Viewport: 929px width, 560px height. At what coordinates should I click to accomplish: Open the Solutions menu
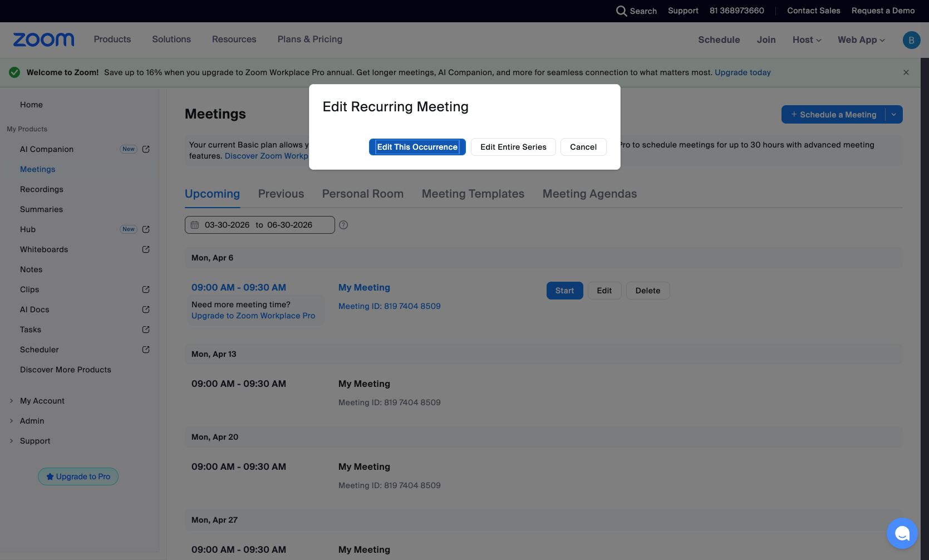pyautogui.click(x=171, y=40)
